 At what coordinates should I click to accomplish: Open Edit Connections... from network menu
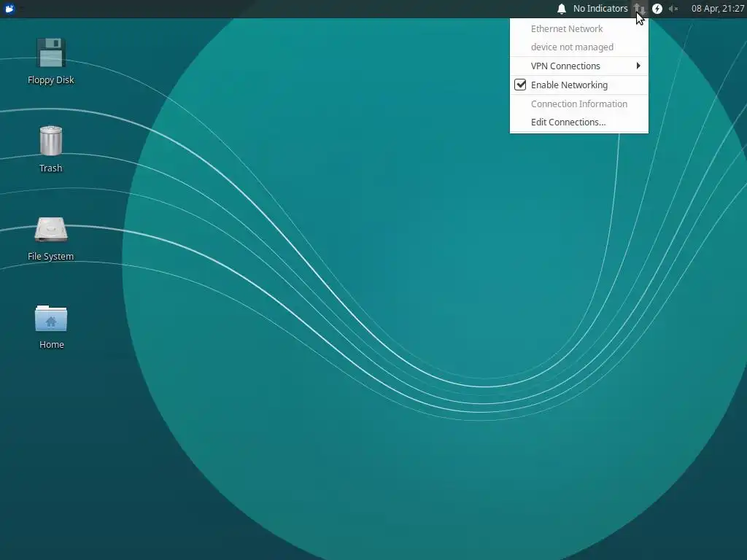pos(578,122)
